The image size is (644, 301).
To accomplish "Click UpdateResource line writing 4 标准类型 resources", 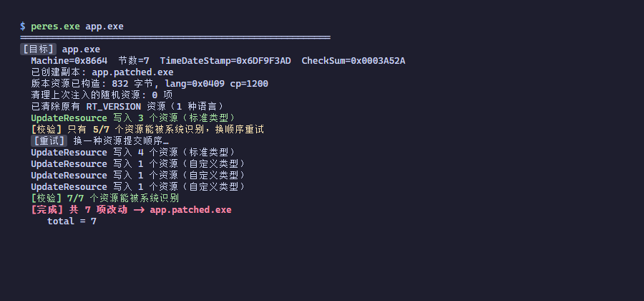I will (133, 153).
